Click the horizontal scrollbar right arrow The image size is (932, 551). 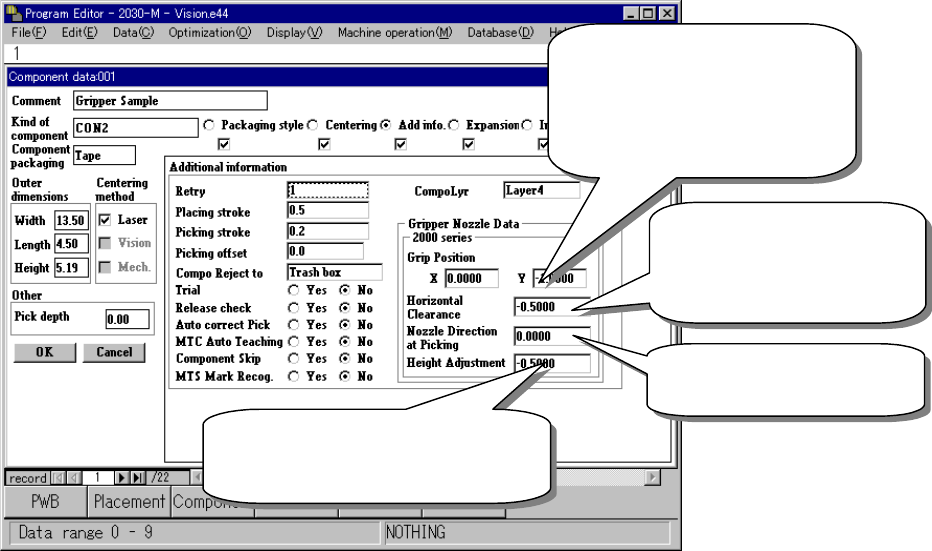653,477
